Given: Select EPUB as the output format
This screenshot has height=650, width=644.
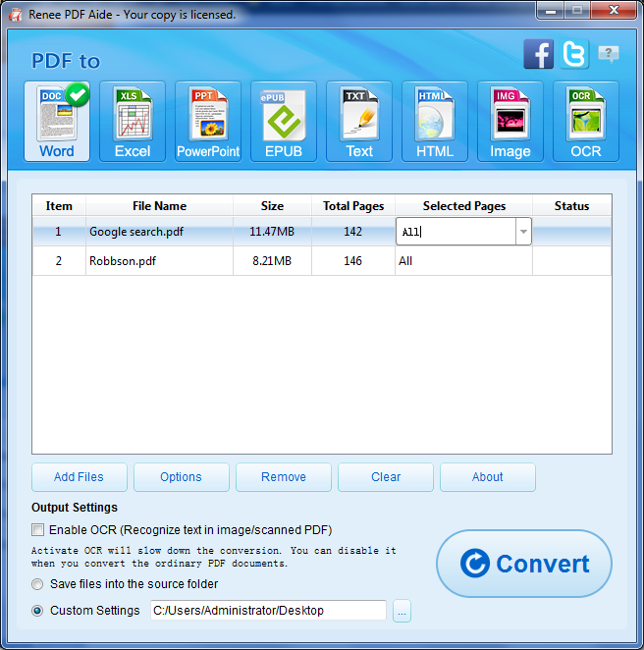Looking at the screenshot, I should 284,122.
